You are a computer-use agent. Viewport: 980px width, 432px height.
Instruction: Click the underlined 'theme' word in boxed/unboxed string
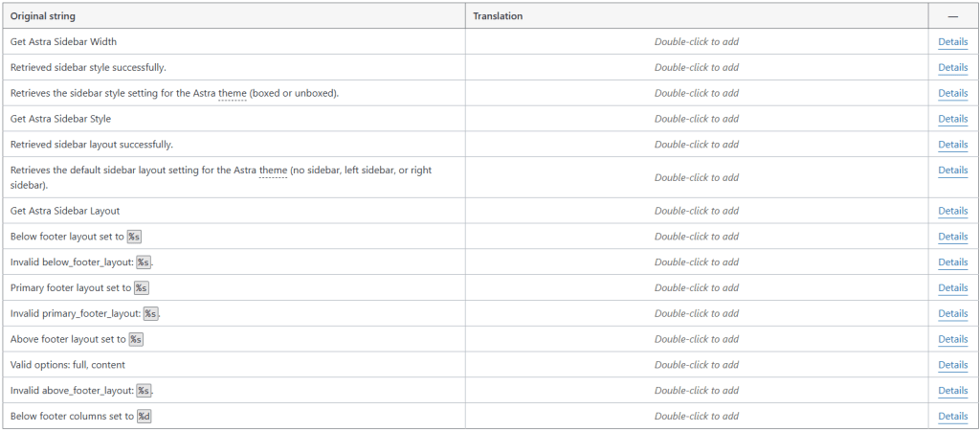pyautogui.click(x=233, y=93)
